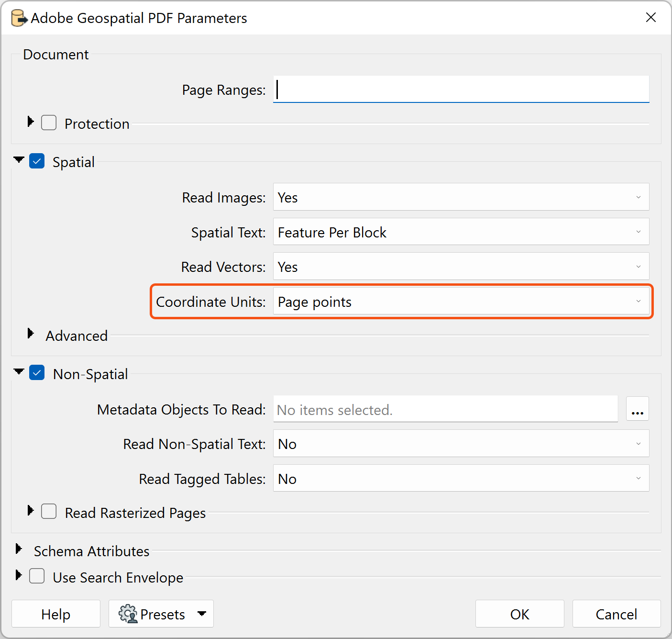The height and width of the screenshot is (639, 672).
Task: Click the Document group heading
Action: [x=56, y=55]
